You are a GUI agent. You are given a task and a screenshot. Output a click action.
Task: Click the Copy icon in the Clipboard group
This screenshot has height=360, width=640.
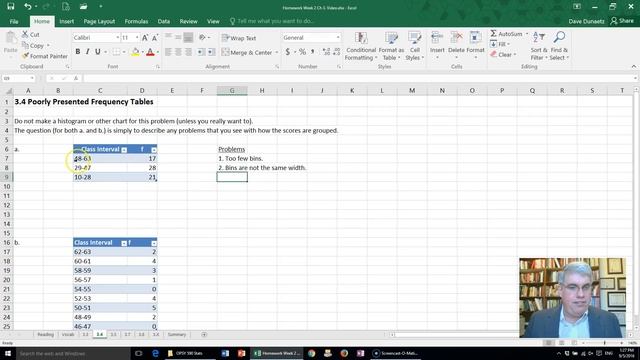point(25,45)
